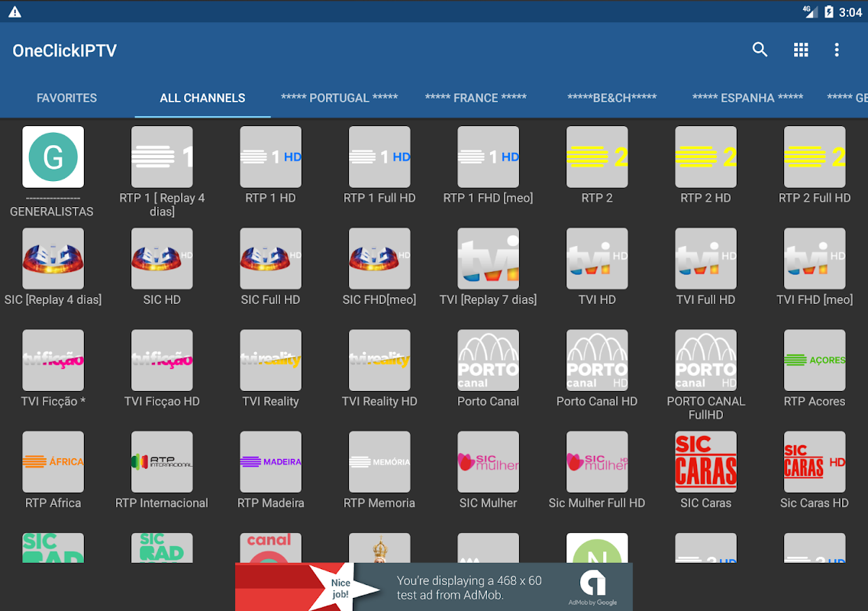The image size is (868, 611).
Task: Tap the battery icon in status bar
Action: tap(829, 11)
